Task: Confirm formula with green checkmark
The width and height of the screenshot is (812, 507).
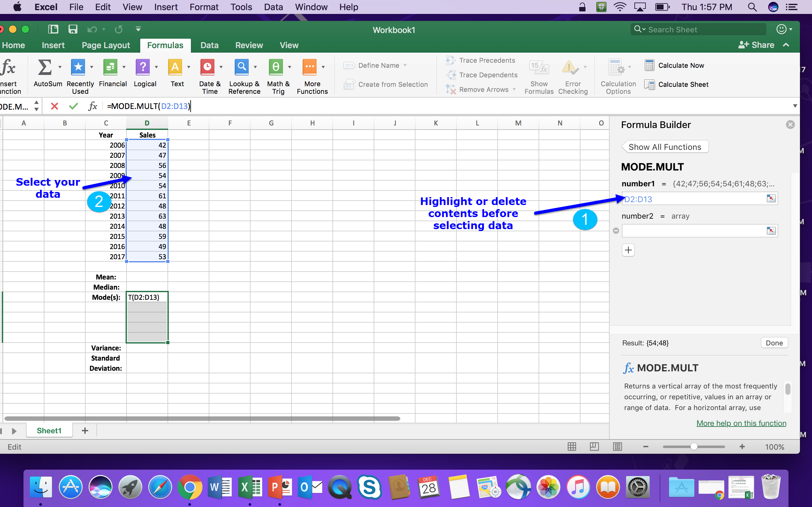Action: click(73, 106)
